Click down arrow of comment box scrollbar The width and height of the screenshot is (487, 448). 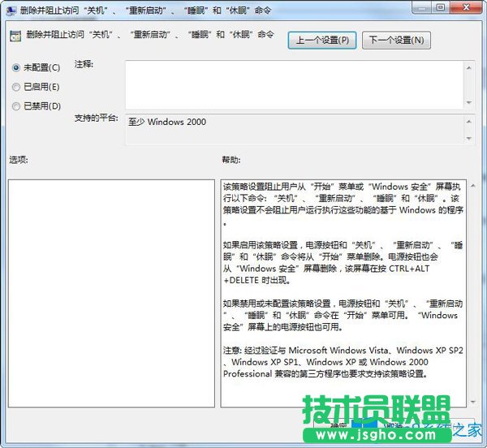tap(469, 102)
